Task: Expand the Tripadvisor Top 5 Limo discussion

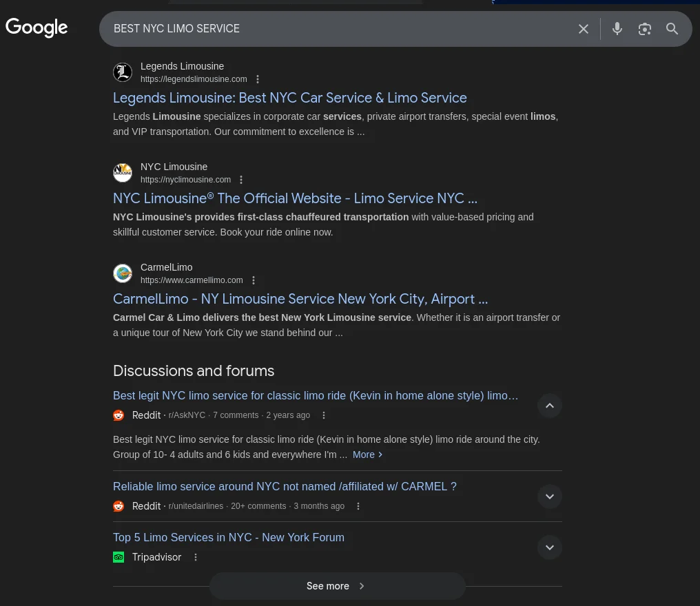Action: point(550,547)
